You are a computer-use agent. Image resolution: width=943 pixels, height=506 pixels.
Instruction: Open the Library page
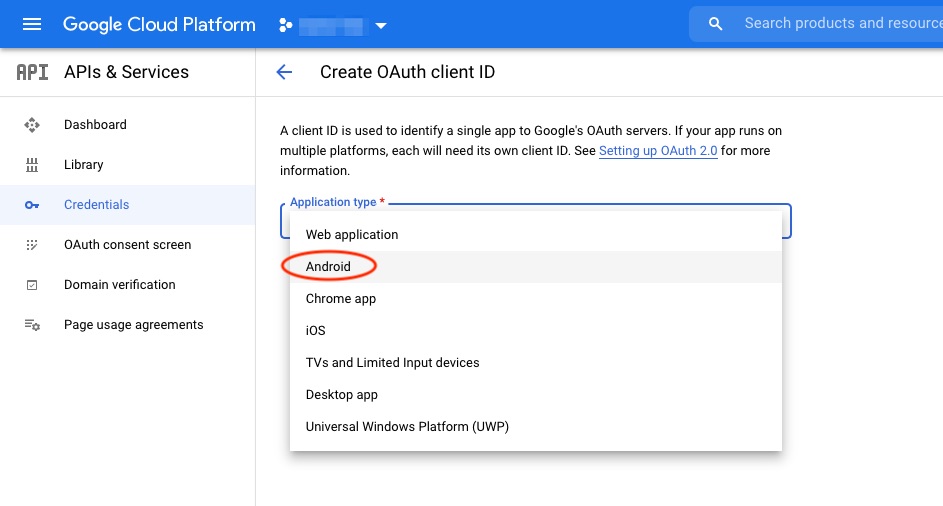tap(84, 165)
